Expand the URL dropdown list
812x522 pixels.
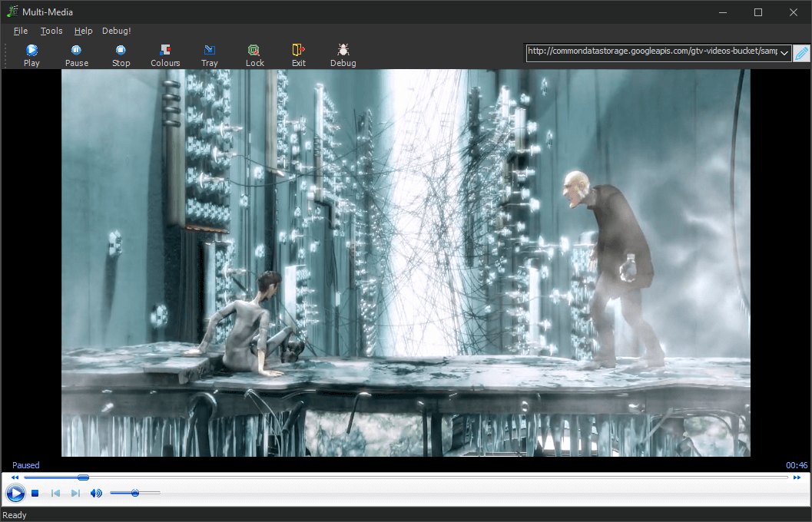tap(784, 53)
